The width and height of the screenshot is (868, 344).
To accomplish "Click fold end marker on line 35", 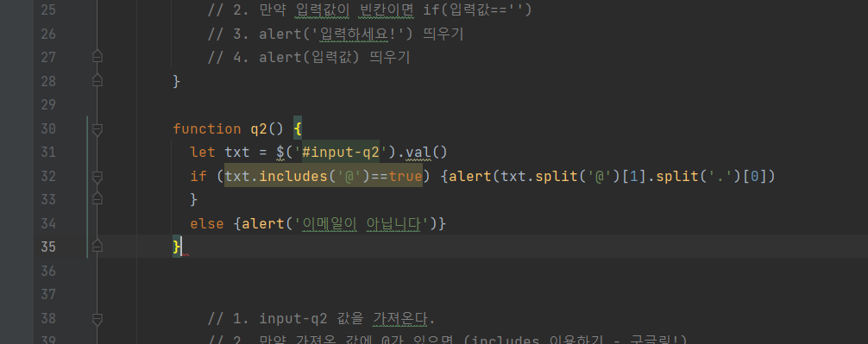I will pos(97,246).
